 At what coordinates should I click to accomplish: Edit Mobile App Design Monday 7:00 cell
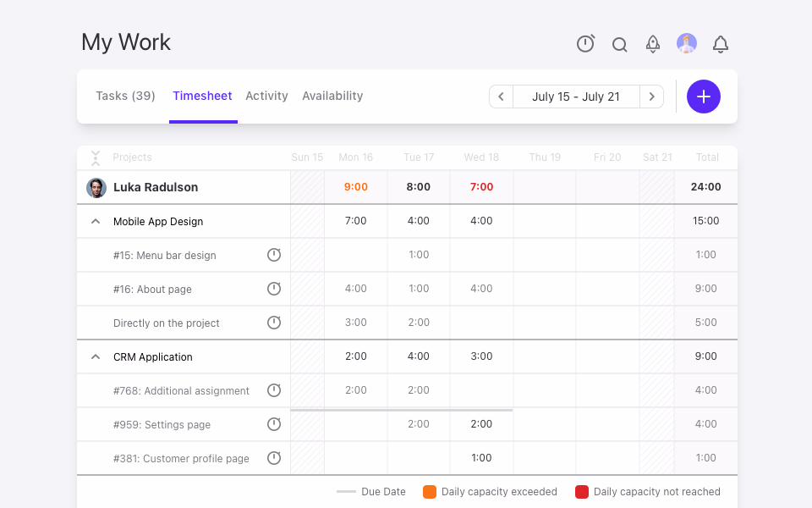[x=356, y=221]
